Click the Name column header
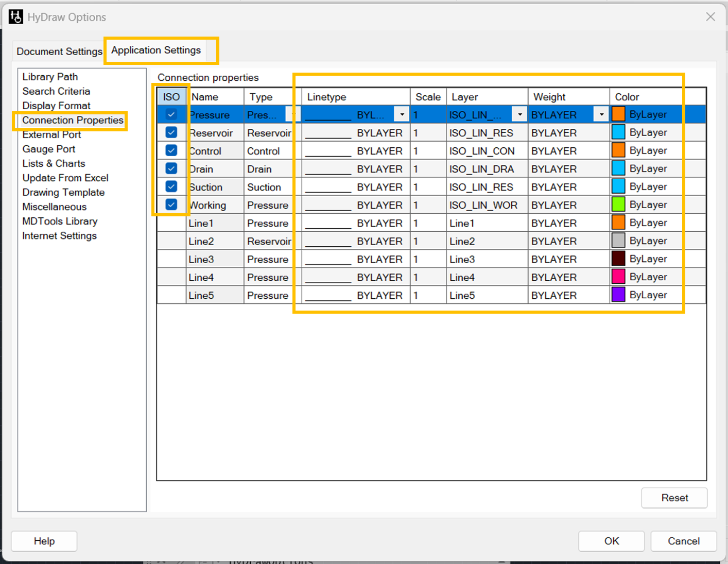Viewport: 728px width, 564px height. click(215, 97)
